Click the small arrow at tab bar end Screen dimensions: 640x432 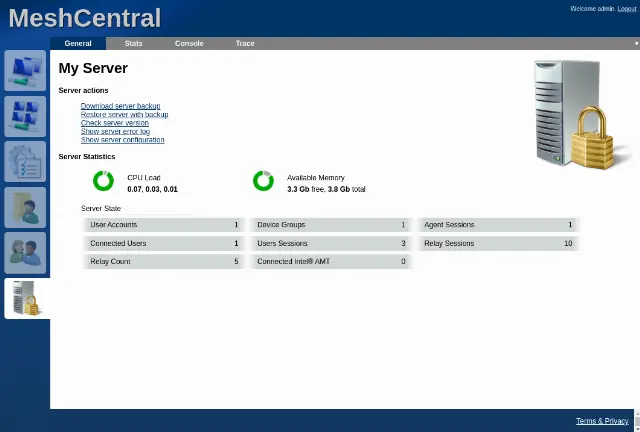636,43
